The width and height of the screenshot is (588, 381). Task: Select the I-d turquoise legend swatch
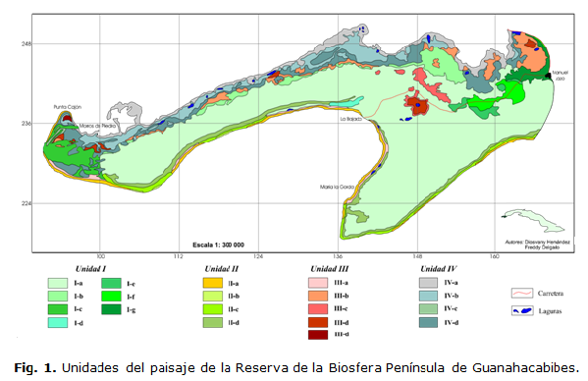click(58, 323)
